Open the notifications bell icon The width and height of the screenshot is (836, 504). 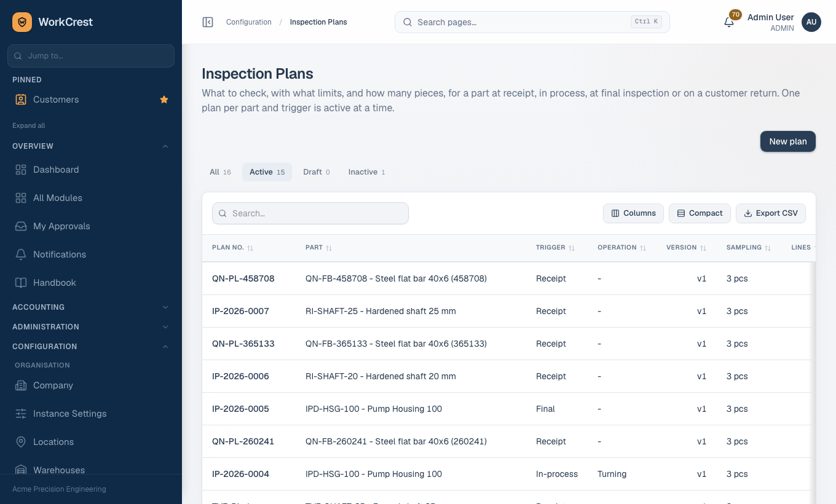pos(729,22)
